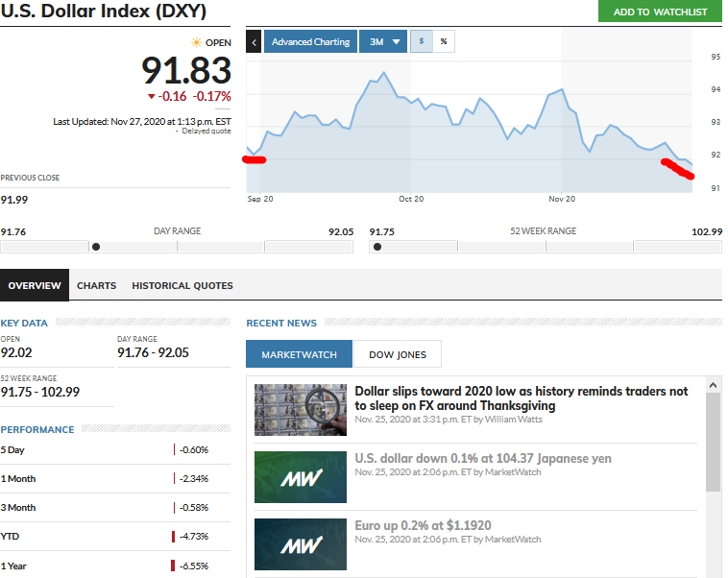Viewport: 728px width, 578px height.
Task: Click the Key Data day range 91.76 - 92.05
Action: point(154,352)
